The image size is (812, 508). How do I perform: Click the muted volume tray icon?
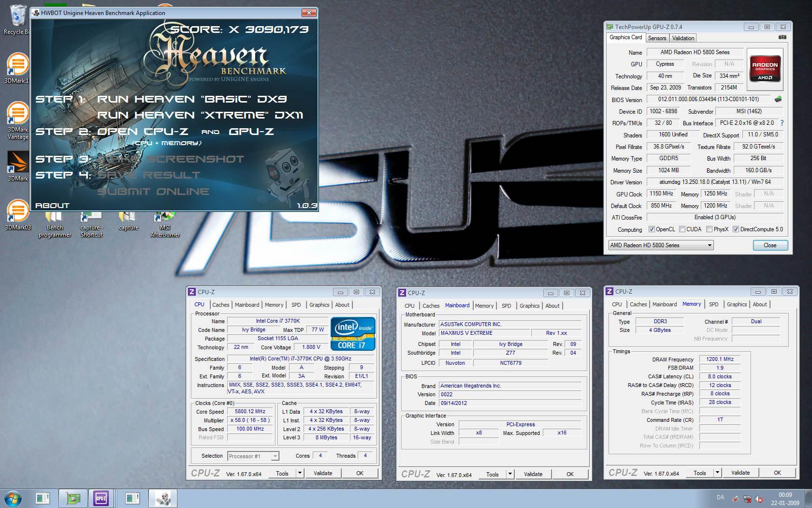click(x=759, y=499)
